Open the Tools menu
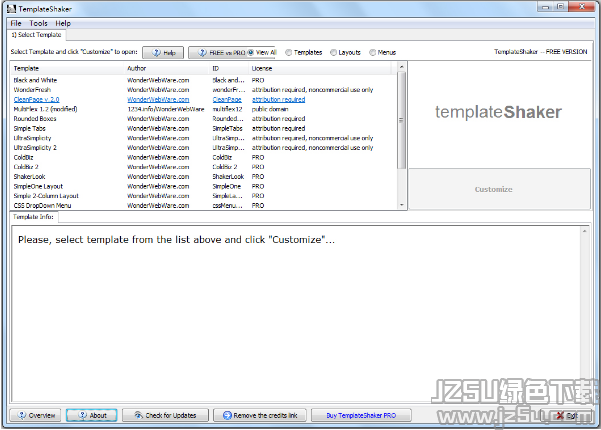The height and width of the screenshot is (430, 601). coord(38,23)
